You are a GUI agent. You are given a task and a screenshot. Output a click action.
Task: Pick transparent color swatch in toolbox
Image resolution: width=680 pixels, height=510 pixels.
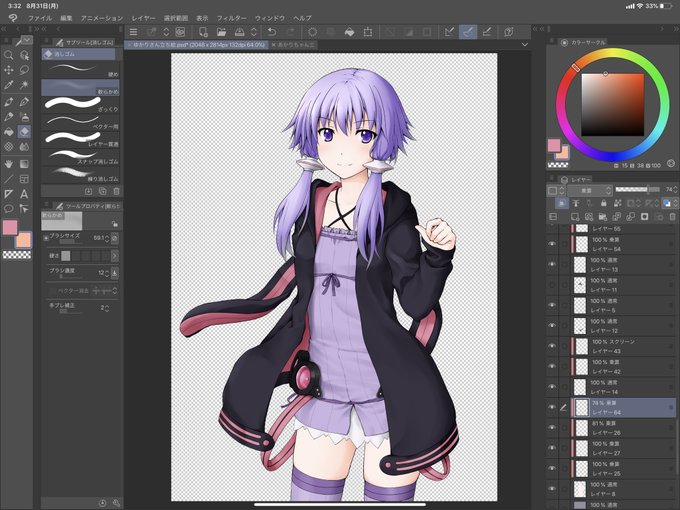(17, 255)
